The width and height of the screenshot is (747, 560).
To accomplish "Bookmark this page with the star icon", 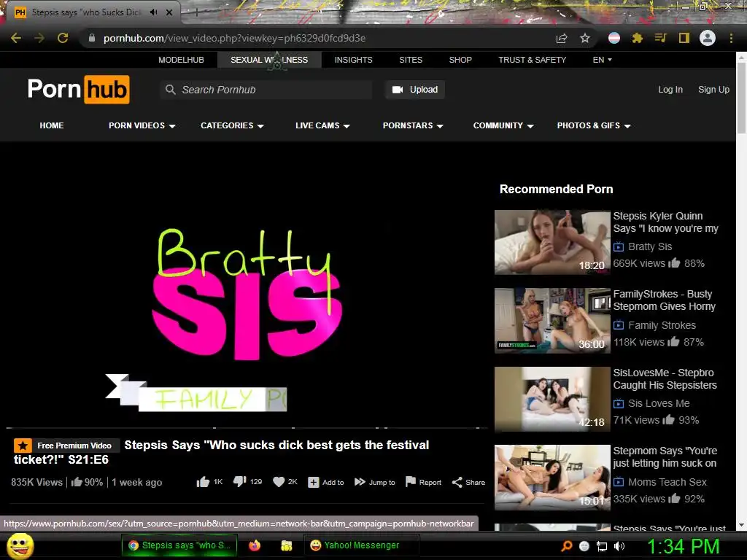I will pos(585,38).
